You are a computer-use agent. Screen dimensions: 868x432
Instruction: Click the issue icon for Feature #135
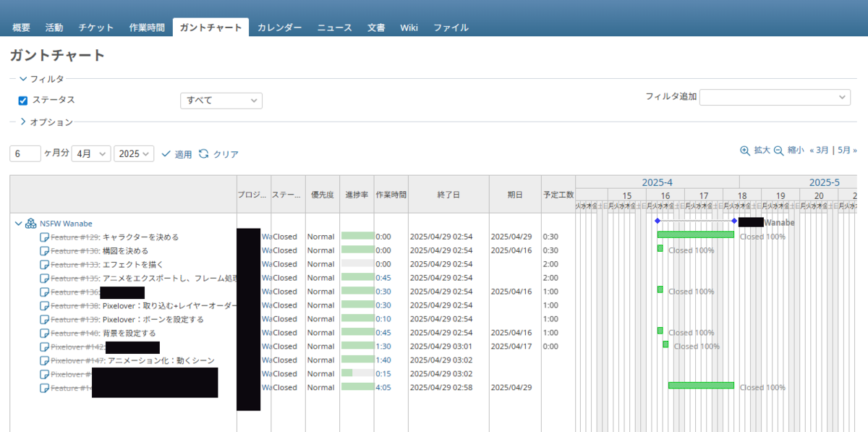coord(44,278)
